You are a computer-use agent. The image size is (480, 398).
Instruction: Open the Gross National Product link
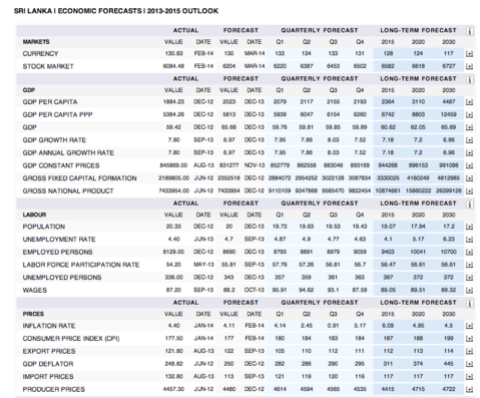coord(68,191)
